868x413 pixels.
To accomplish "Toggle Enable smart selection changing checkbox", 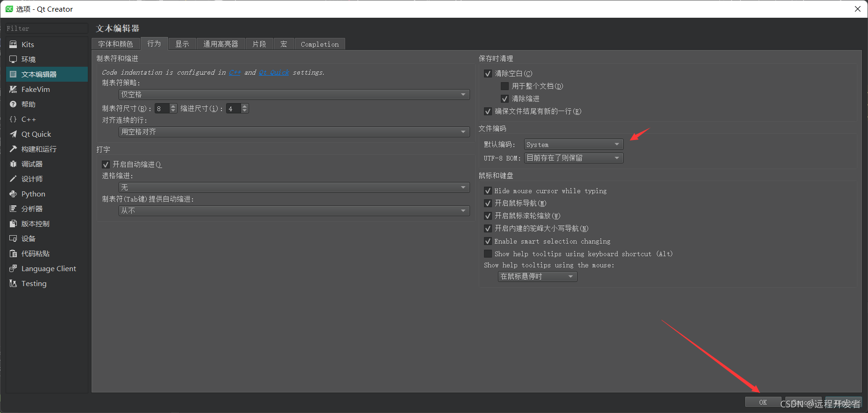I will (x=488, y=241).
